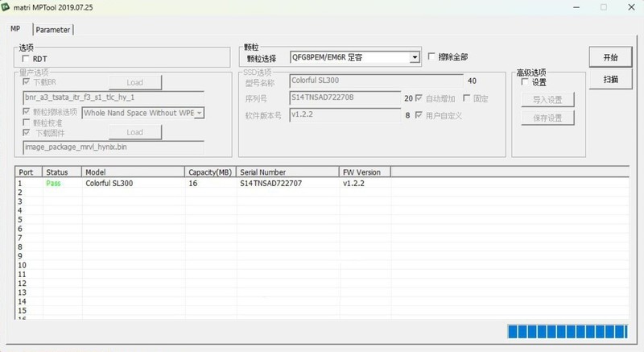The width and height of the screenshot is (644, 352).
Task: Click the 扫描 scan button
Action: coord(610,79)
